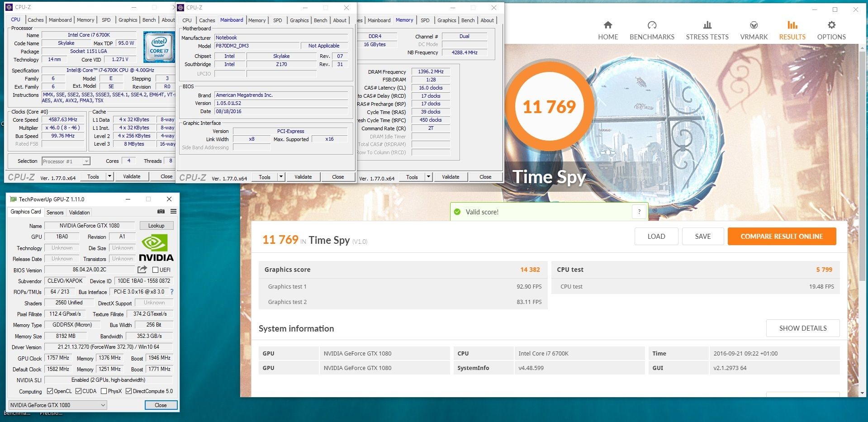Click the Time value 2016-09-21 09:22

tap(745, 353)
